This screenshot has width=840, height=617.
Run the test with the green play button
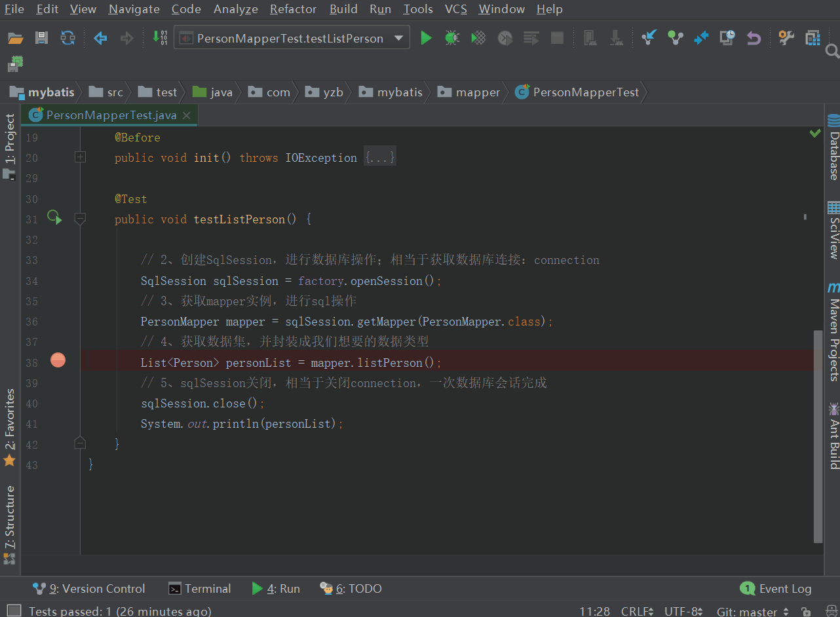(426, 38)
